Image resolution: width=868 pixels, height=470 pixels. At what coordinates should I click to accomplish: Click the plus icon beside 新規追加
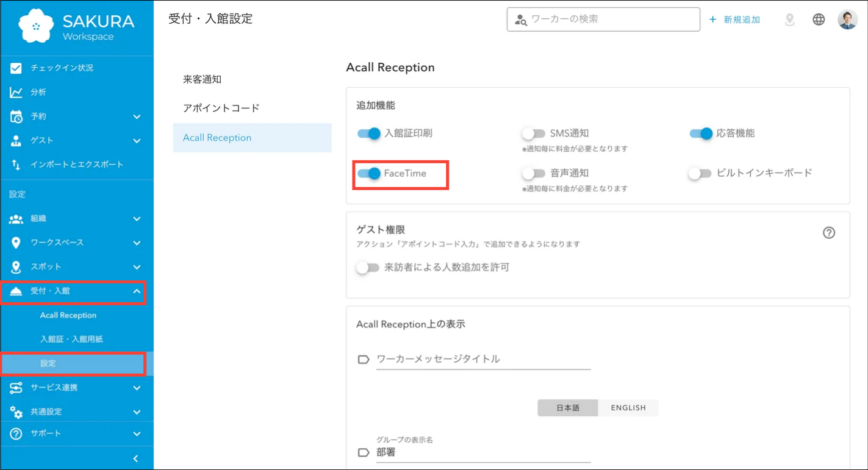(712, 20)
